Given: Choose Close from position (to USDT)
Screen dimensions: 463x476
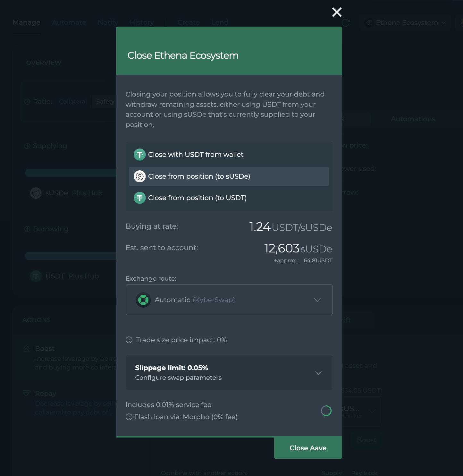Looking at the screenshot, I should [x=229, y=198].
